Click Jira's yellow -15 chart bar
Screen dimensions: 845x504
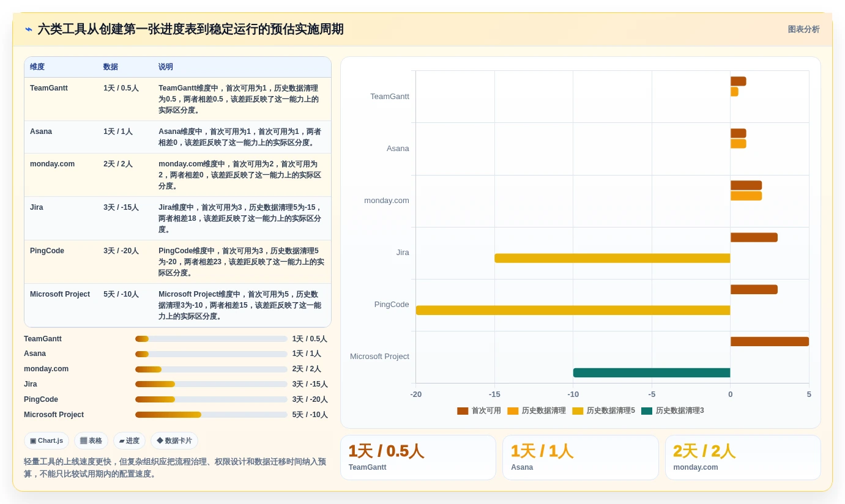(612, 258)
